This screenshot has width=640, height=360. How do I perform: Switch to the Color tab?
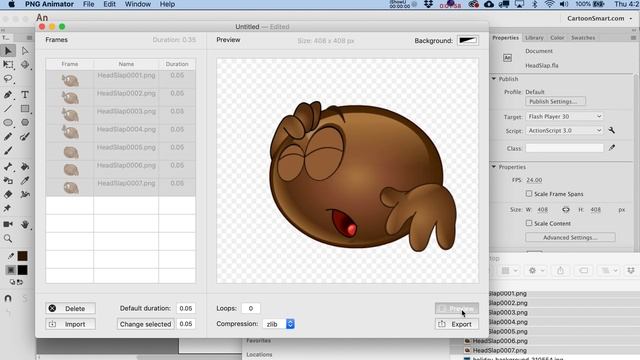557,38
